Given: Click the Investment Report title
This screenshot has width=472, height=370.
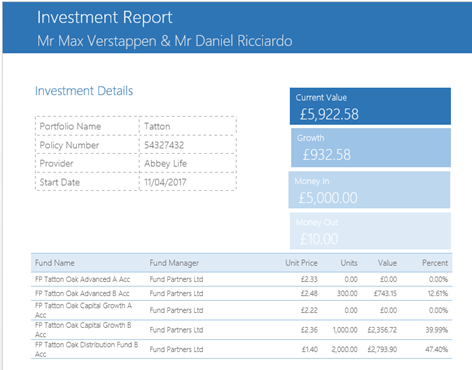Looking at the screenshot, I should 104,18.
